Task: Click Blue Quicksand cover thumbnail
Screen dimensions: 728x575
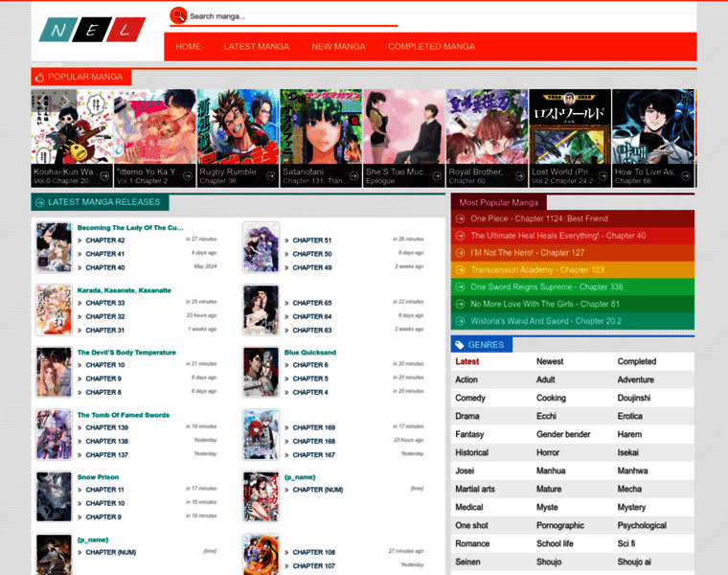Action: [261, 373]
